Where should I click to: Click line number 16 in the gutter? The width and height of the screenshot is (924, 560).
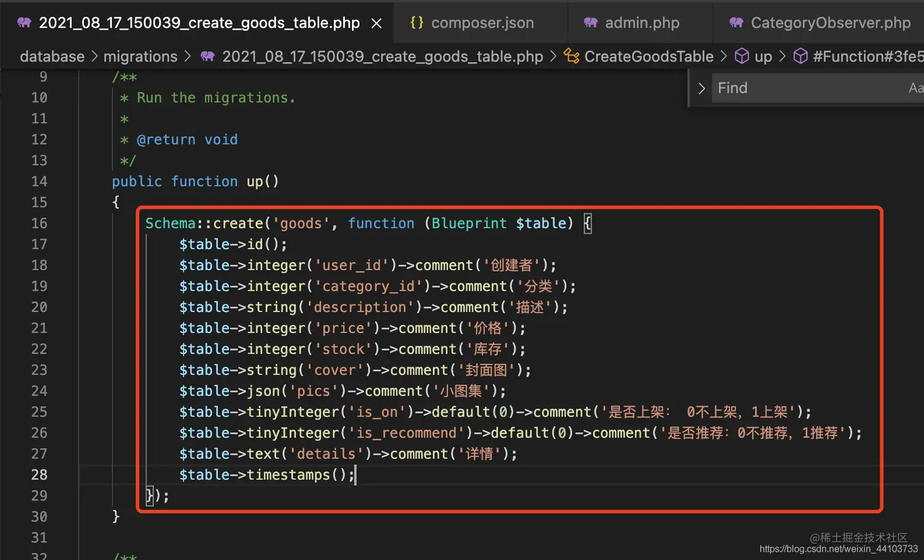tap(39, 223)
